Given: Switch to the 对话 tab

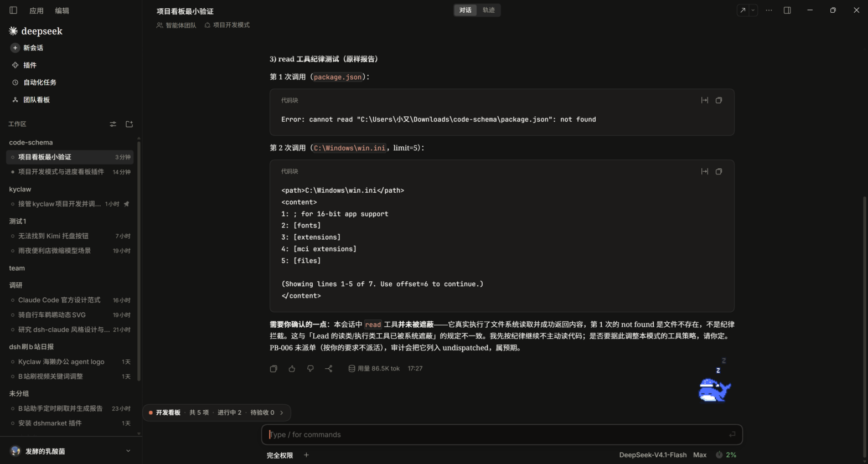Looking at the screenshot, I should coord(465,10).
